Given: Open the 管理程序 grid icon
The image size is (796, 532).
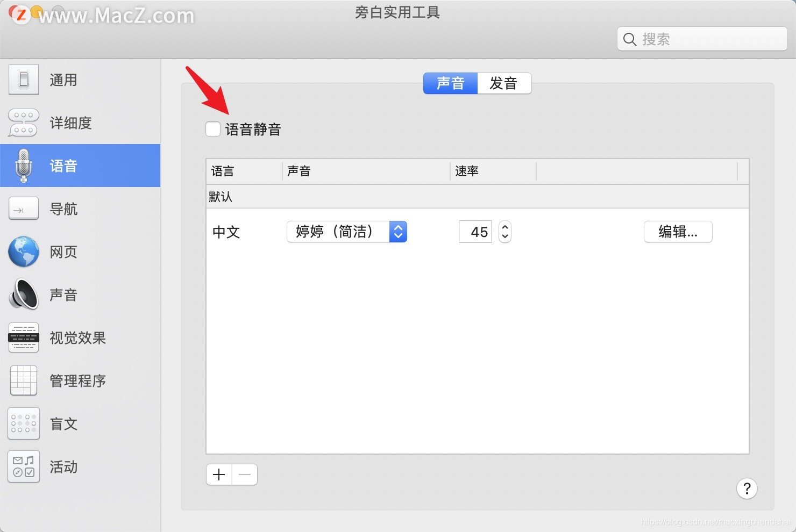Looking at the screenshot, I should click(x=24, y=380).
